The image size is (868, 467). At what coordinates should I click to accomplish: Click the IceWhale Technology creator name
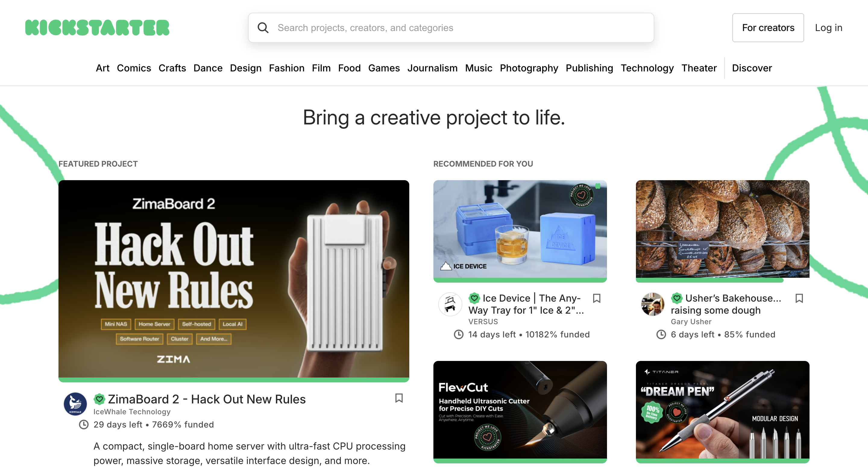pos(132,412)
